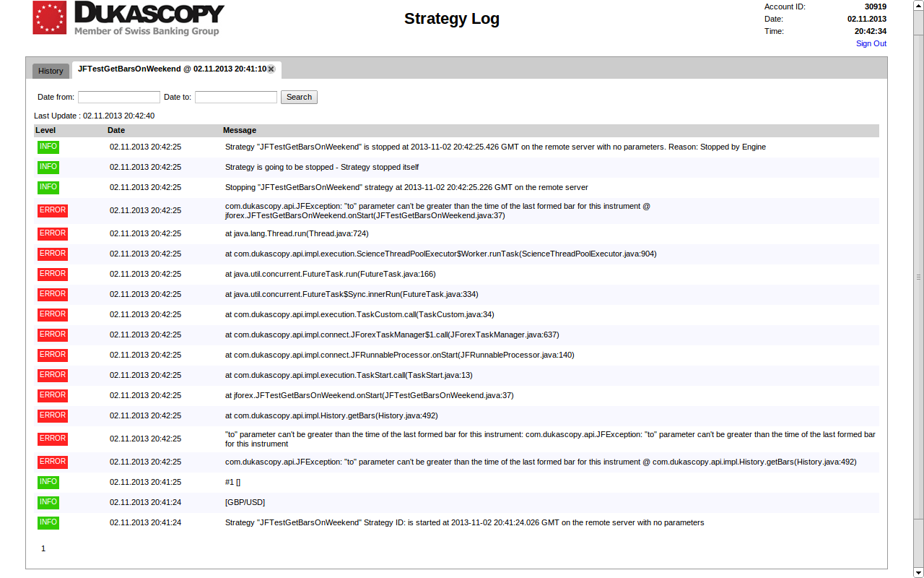Click 'Strategy is going to be stopped' message
924x578 pixels.
pyautogui.click(x=322, y=167)
